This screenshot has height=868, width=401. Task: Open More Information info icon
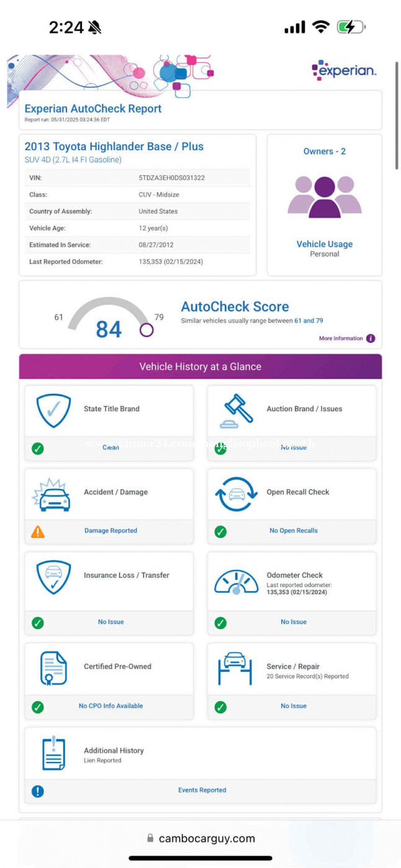click(x=371, y=339)
